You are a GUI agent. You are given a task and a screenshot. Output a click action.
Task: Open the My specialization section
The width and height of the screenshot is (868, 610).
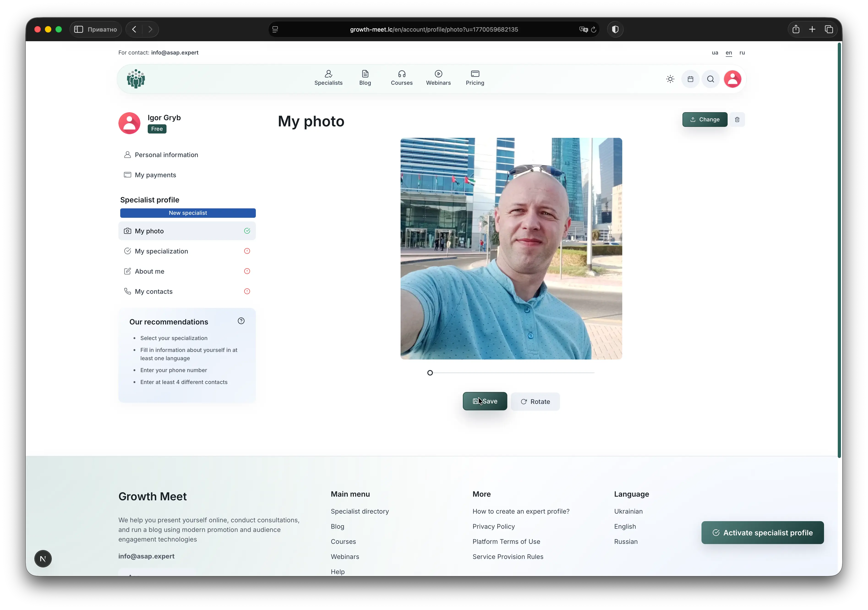click(161, 251)
